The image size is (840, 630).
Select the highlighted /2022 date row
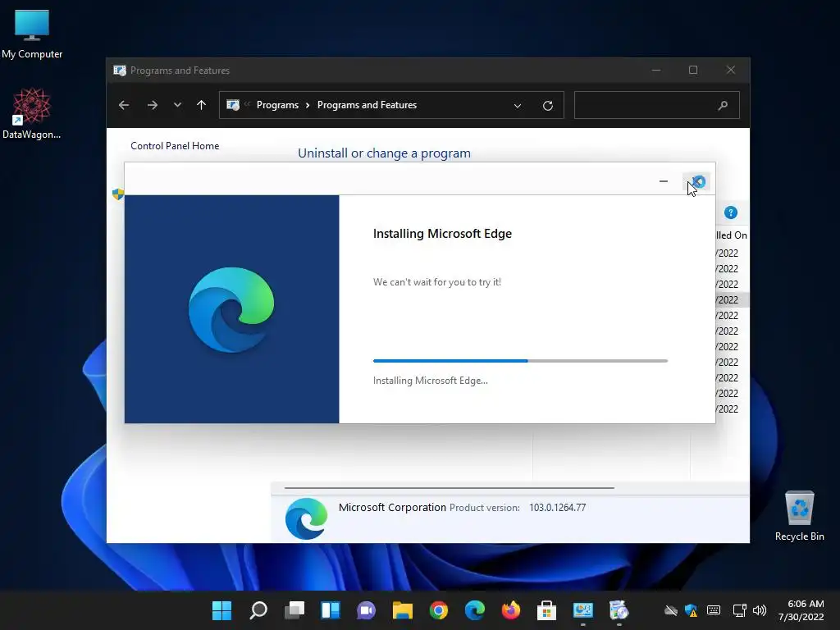click(732, 299)
